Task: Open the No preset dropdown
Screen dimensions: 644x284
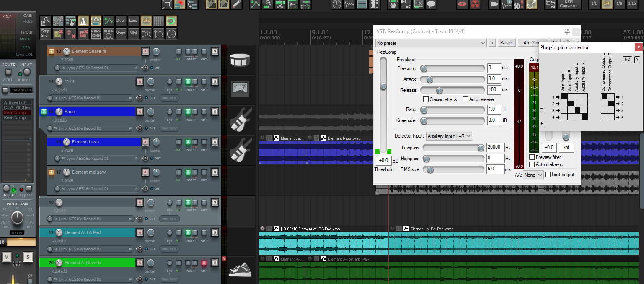Action: pos(431,43)
